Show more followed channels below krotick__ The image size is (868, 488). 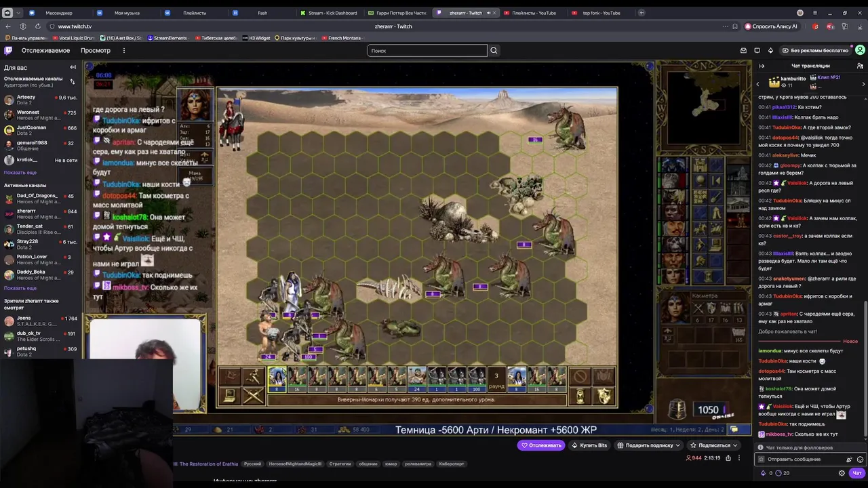point(20,172)
